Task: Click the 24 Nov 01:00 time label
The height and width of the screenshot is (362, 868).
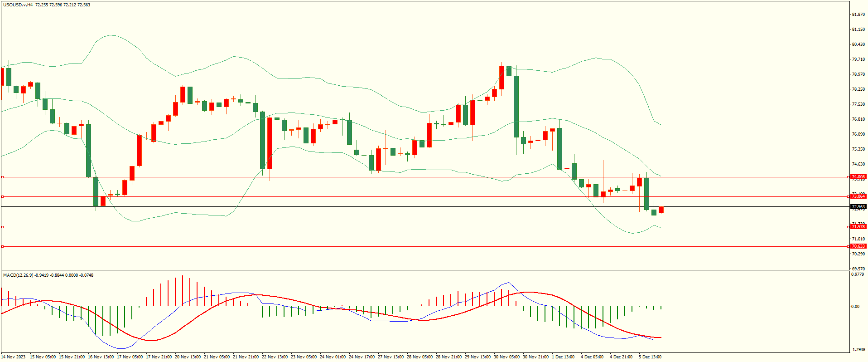Action: pyautogui.click(x=333, y=357)
